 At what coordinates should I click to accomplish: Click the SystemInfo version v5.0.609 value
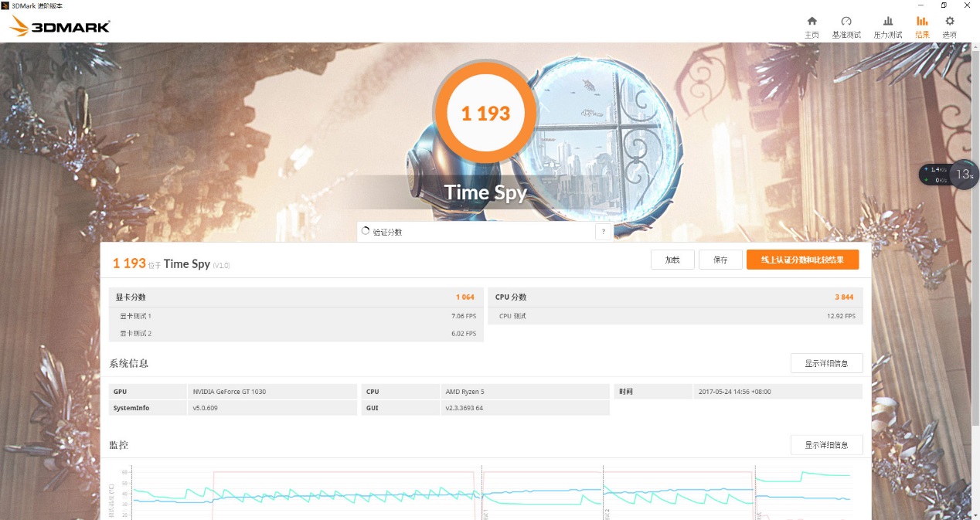(206, 408)
